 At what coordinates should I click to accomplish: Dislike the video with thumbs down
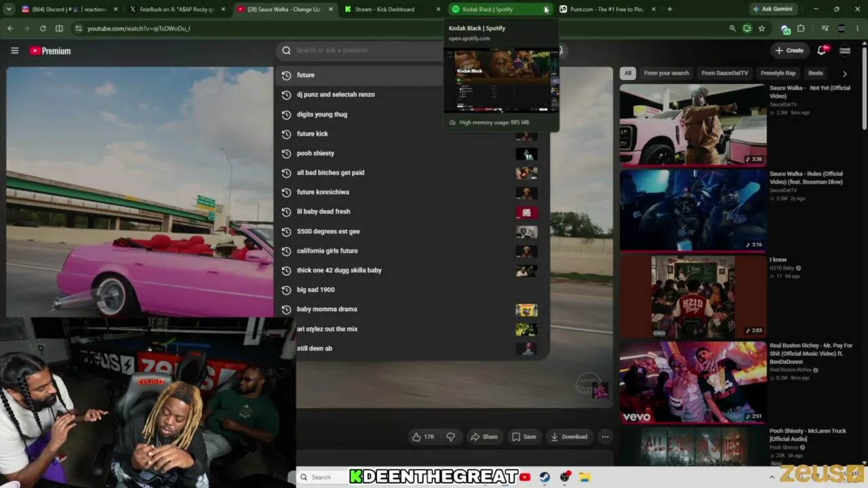pyautogui.click(x=450, y=437)
